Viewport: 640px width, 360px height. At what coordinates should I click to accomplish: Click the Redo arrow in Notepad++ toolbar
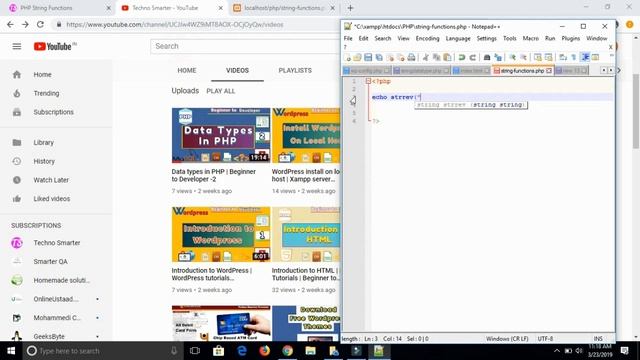473,57
